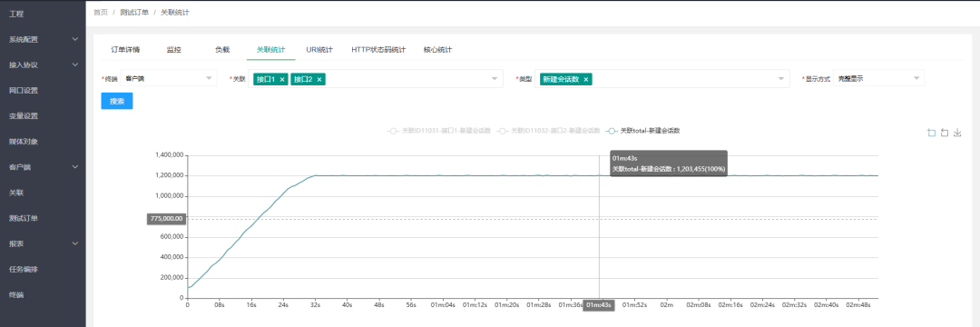Click the chart area-zoom icon
This screenshot has height=327, width=980.
pyautogui.click(x=932, y=133)
